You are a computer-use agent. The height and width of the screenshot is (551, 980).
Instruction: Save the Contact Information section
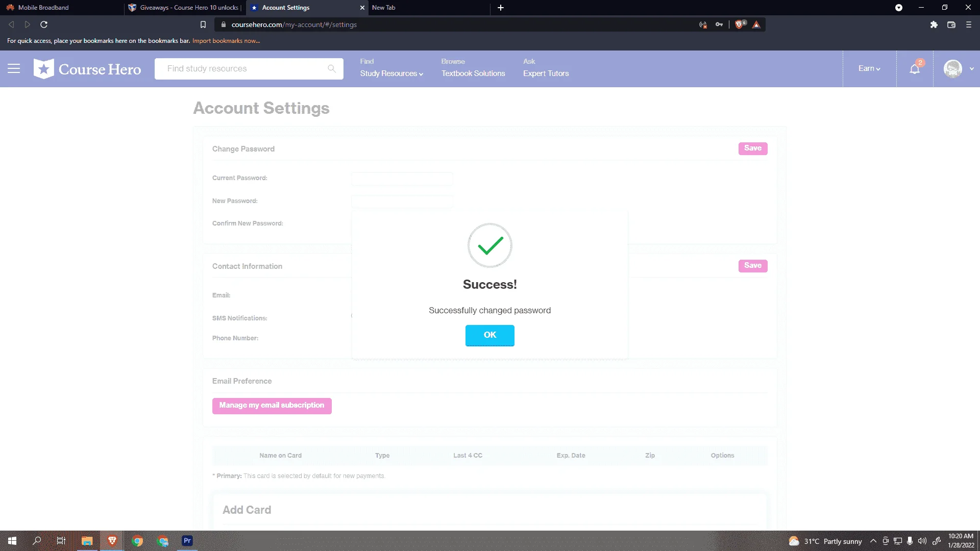[753, 266]
